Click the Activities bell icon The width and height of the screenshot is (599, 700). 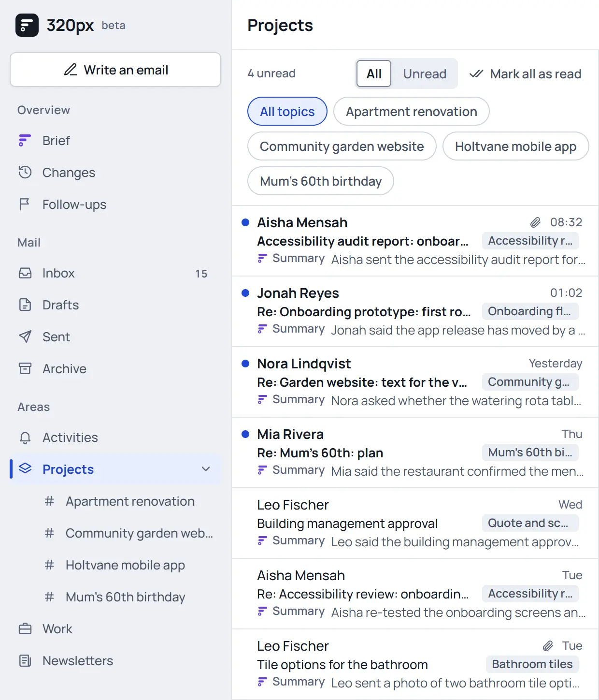click(25, 437)
